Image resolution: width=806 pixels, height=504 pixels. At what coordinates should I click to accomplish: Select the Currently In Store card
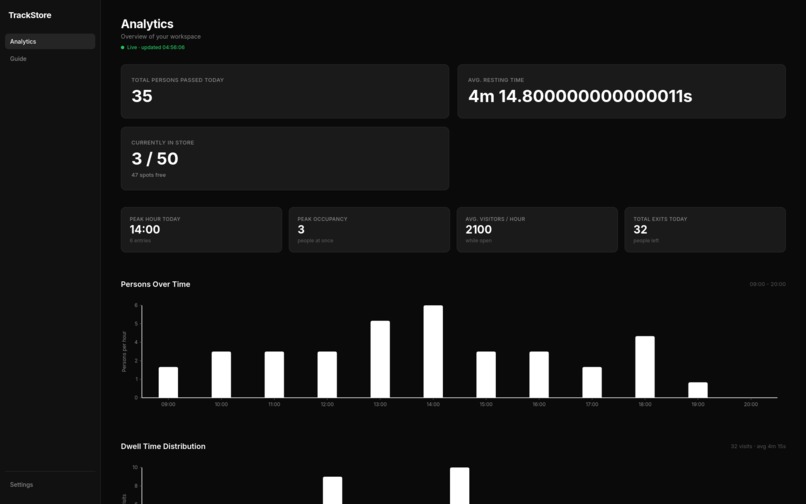(x=285, y=159)
